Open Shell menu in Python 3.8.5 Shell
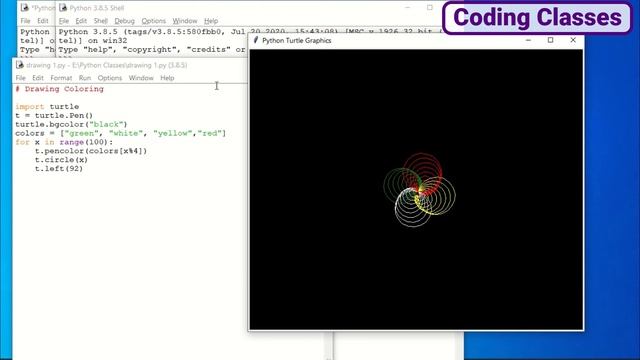The image size is (640, 360). (101, 21)
